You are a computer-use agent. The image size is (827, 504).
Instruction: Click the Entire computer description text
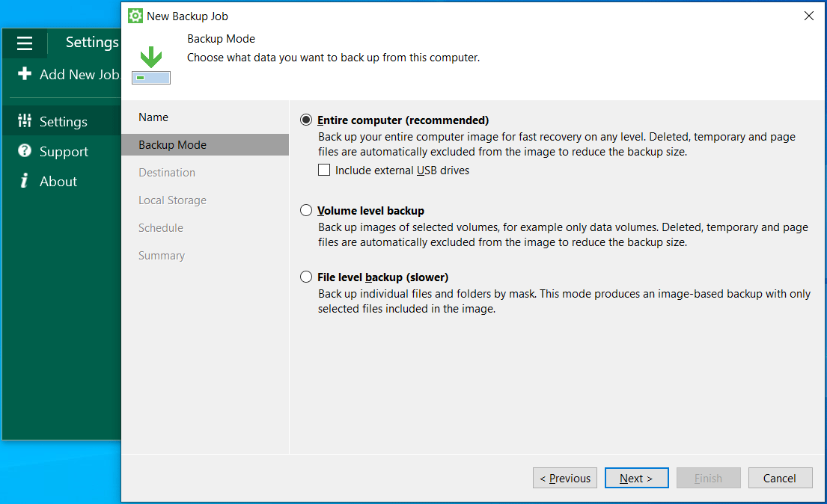(556, 144)
